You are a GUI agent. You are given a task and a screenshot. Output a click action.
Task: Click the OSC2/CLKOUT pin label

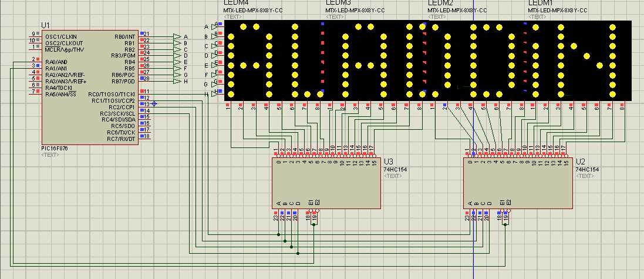pos(63,43)
